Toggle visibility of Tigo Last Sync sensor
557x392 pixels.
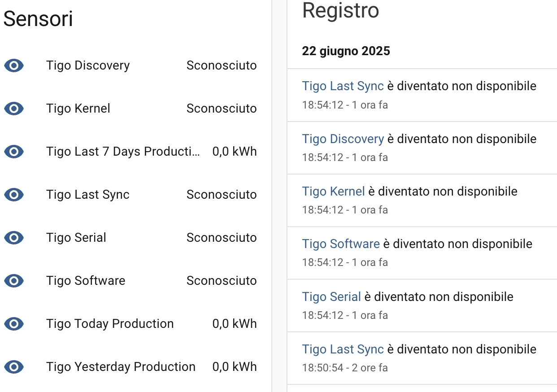tap(14, 195)
